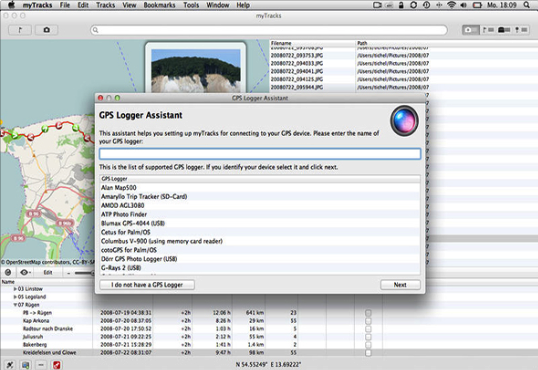Toggle checkbox in Juliusruh row
This screenshot has width=538, height=370.
(368, 337)
